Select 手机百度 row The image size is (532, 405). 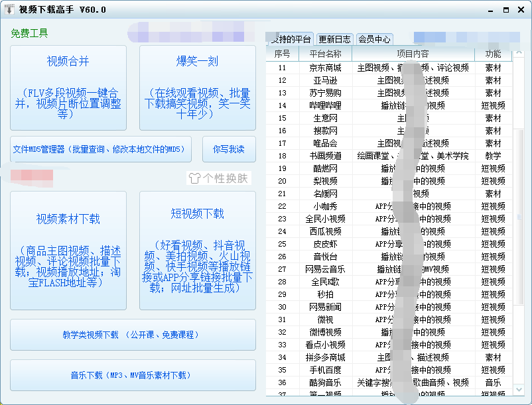pyautogui.click(x=389, y=370)
